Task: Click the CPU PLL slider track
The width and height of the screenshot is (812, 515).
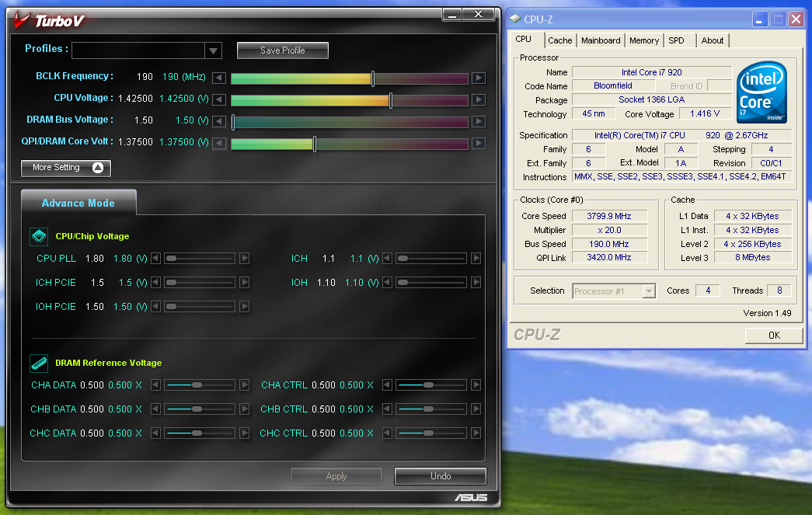Action: 200,258
